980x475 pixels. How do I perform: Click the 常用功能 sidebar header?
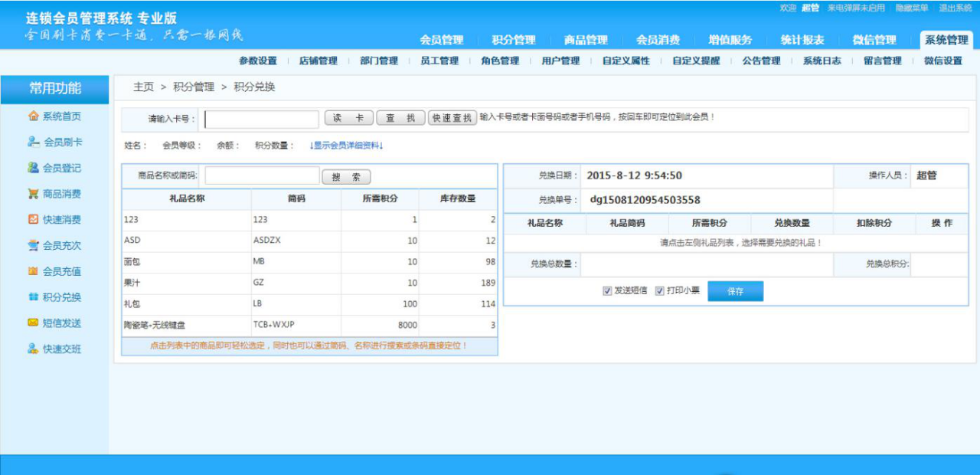[54, 89]
